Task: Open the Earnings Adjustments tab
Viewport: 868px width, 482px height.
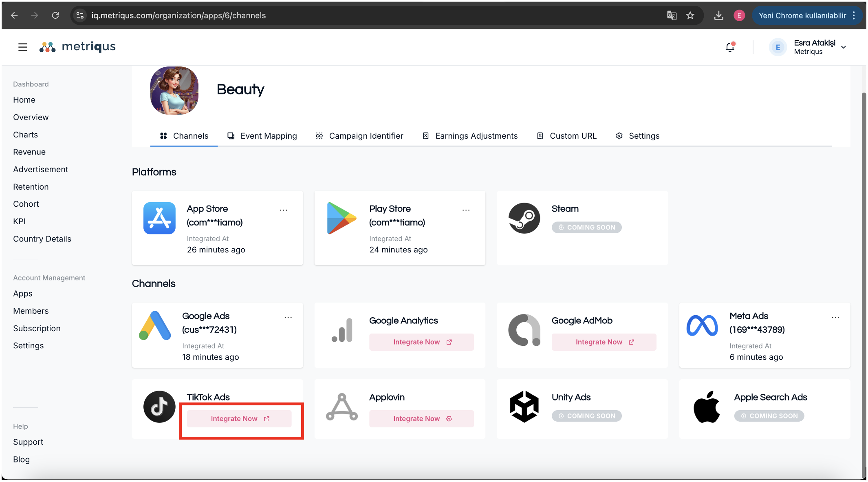Action: tap(470, 136)
